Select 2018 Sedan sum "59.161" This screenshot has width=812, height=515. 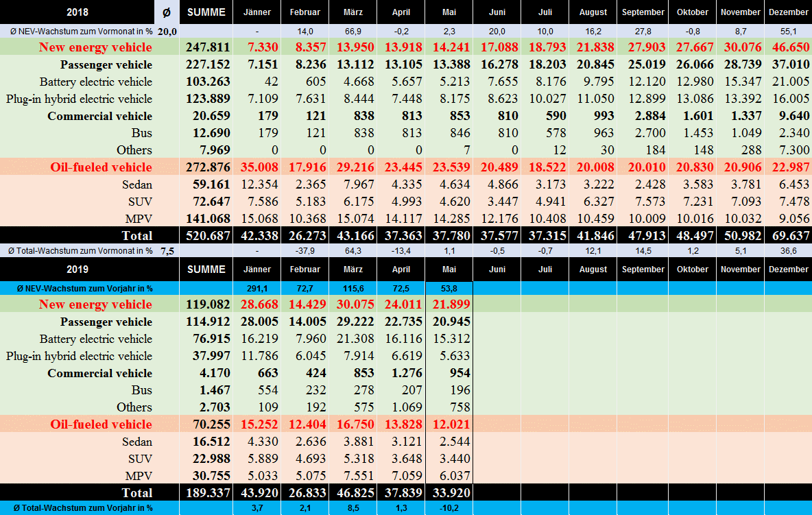click(x=211, y=184)
